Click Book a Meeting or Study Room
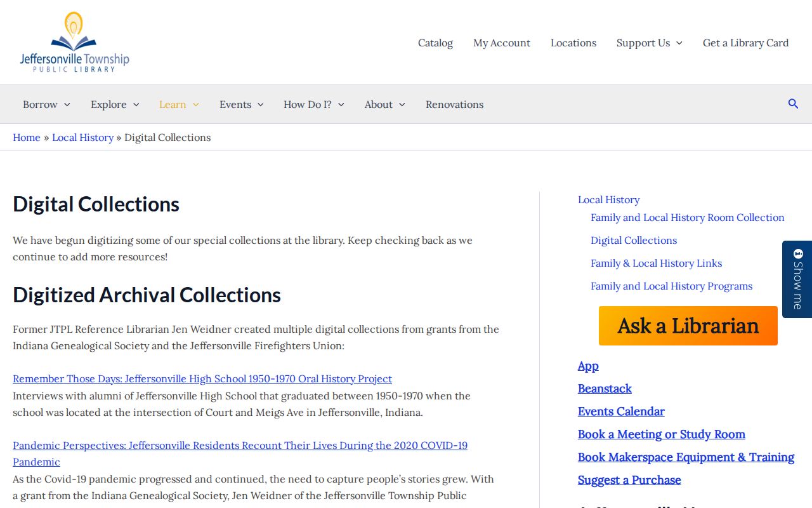812x508 pixels. (x=662, y=434)
